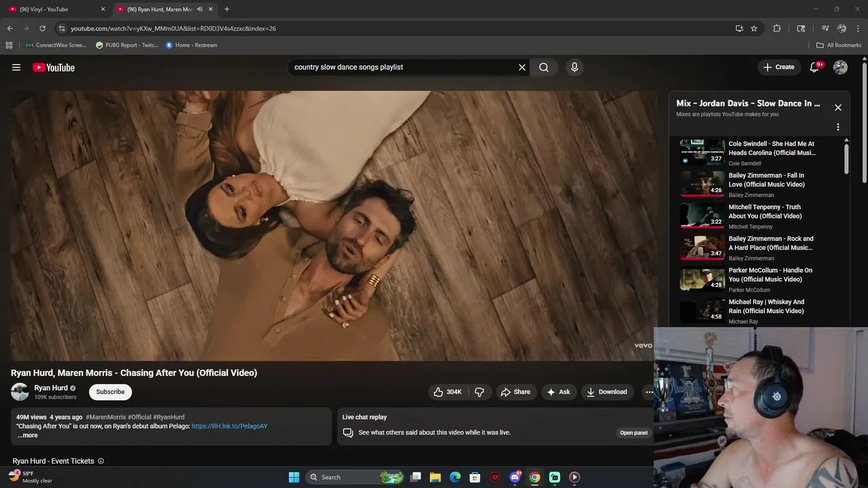The width and height of the screenshot is (868, 488).
Task: Open Discord from the taskbar
Action: 515,477
